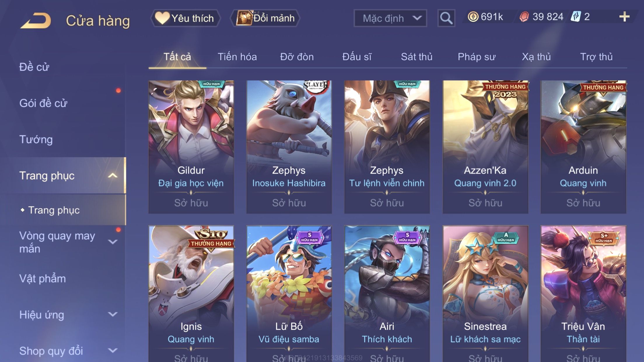The image size is (644, 362).
Task: Select Azzen'Ka Quang vinh 2.0 skin
Action: (485, 147)
